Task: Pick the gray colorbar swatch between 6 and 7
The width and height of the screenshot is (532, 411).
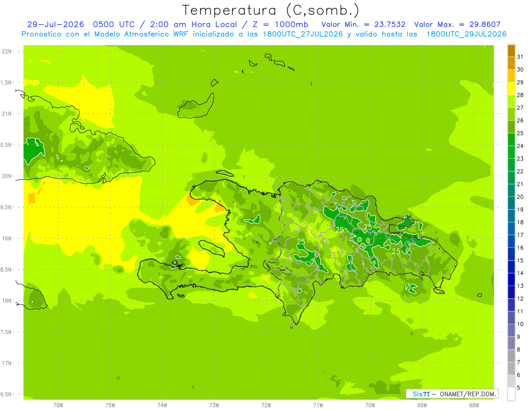Action: coord(511,369)
